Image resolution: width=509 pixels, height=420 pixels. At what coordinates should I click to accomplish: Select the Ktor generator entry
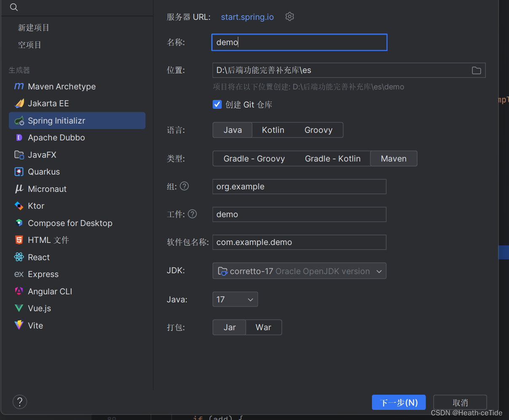[77, 206]
